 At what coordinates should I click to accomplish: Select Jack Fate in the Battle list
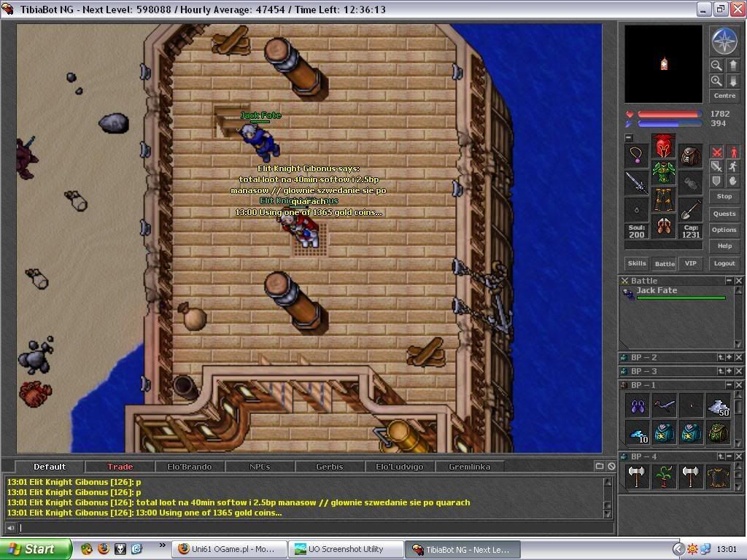[x=675, y=293]
